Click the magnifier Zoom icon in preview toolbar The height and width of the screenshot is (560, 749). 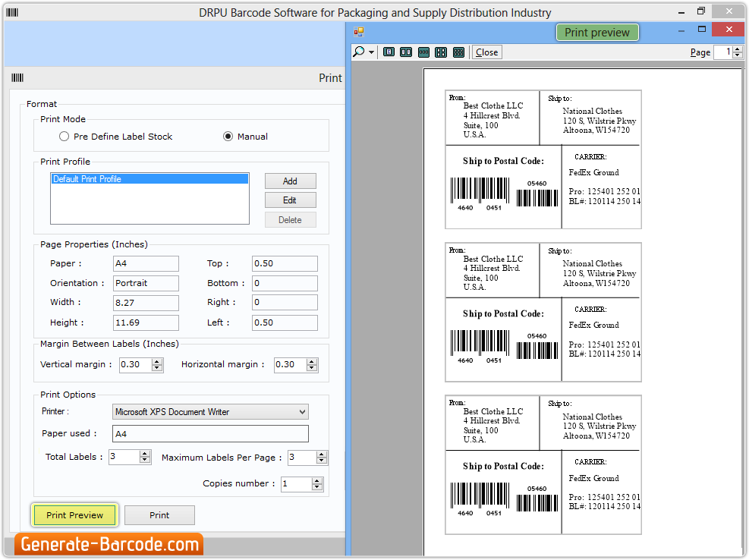point(359,52)
